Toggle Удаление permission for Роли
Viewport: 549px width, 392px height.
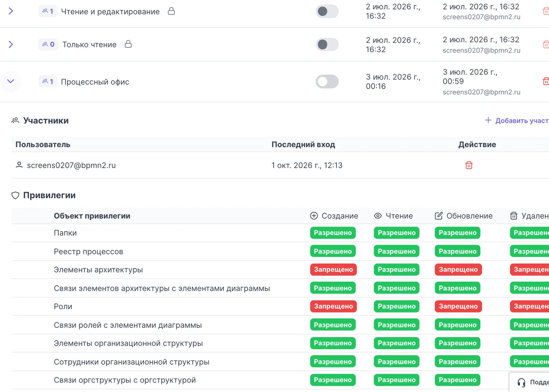click(529, 306)
